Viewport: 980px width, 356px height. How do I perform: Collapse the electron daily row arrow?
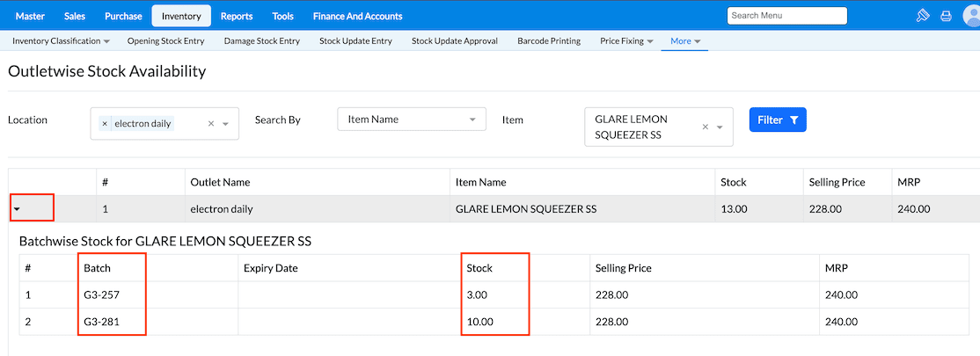coord(18,209)
